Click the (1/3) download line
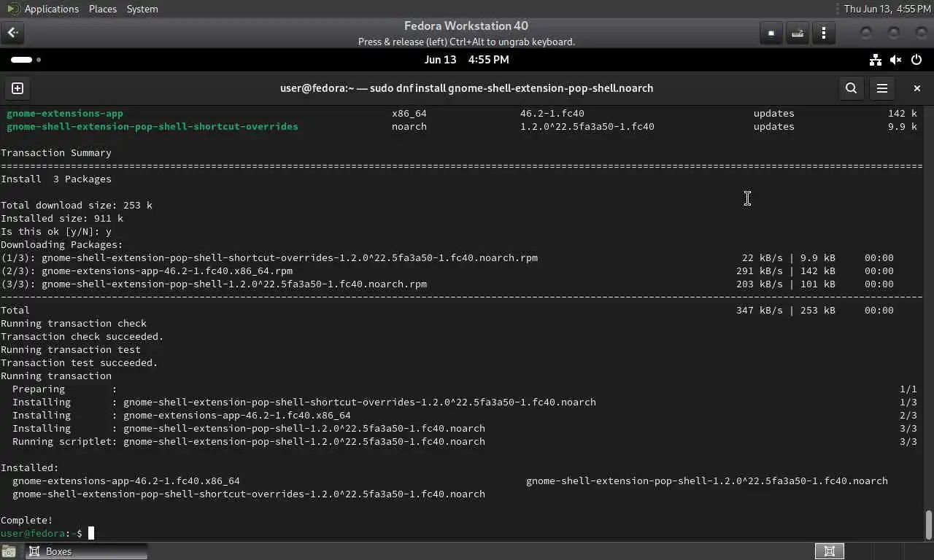Viewport: 934px width, 560px height. click(447, 257)
